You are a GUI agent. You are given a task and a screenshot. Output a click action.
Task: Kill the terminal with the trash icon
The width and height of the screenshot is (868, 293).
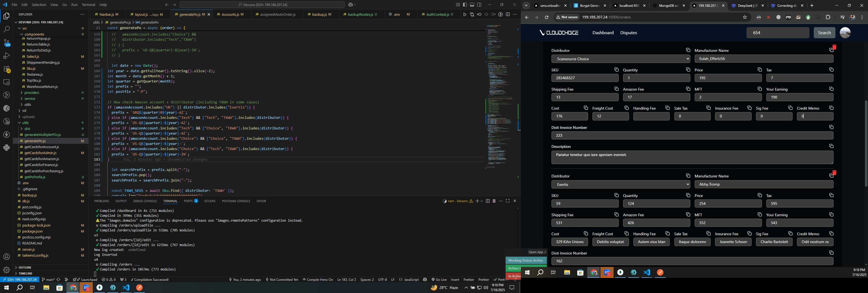click(x=494, y=201)
